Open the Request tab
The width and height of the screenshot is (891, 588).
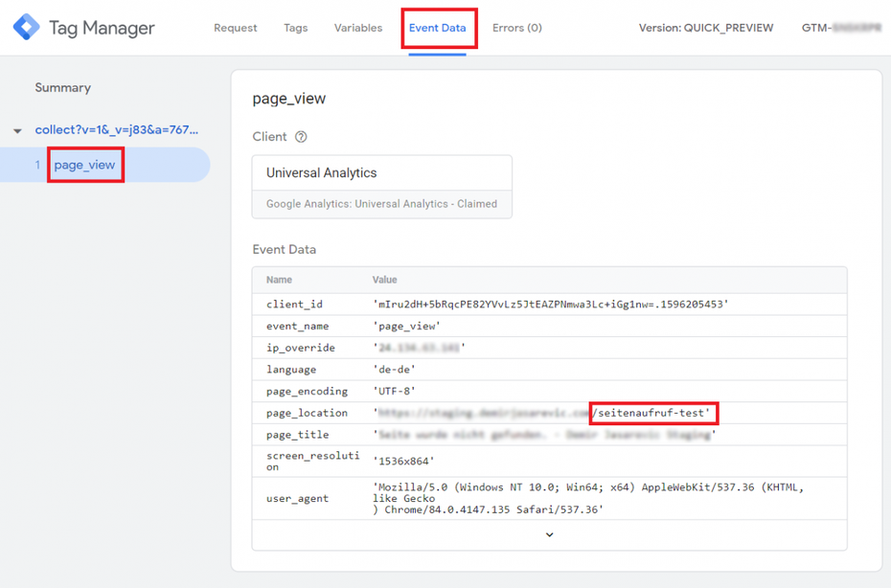coord(236,28)
